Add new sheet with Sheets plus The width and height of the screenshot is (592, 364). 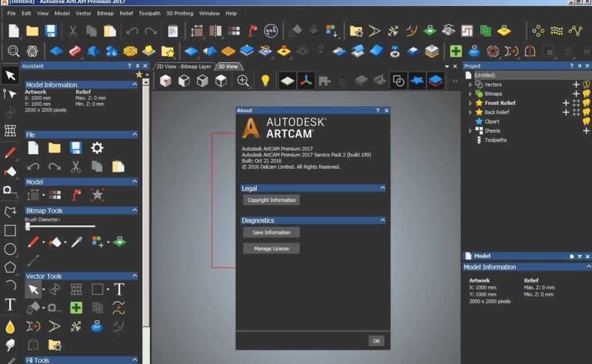pos(586,131)
